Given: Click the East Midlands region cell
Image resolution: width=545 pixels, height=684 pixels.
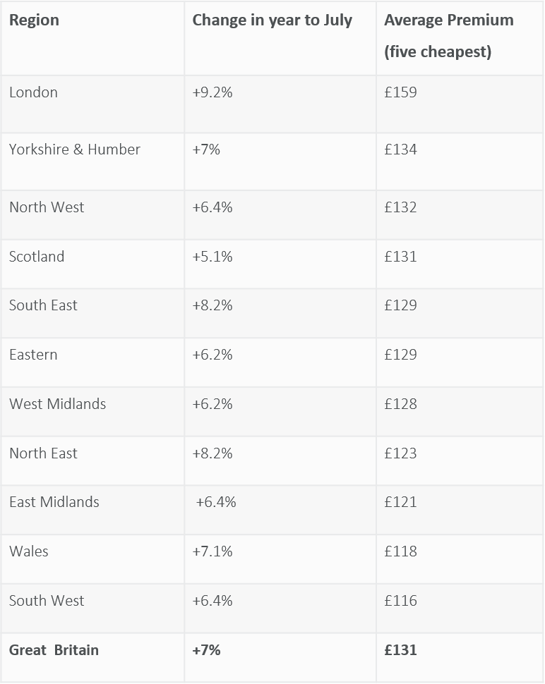Looking at the screenshot, I should 54,502.
